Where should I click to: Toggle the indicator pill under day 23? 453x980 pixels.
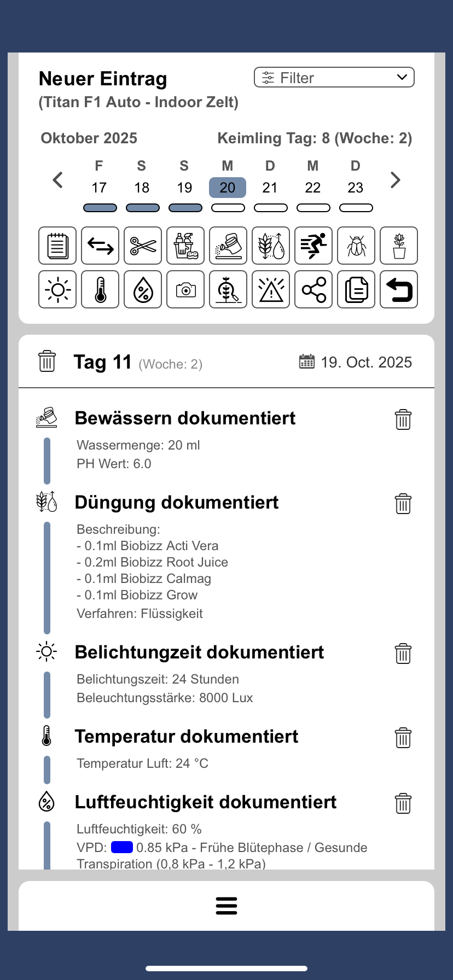(x=356, y=208)
